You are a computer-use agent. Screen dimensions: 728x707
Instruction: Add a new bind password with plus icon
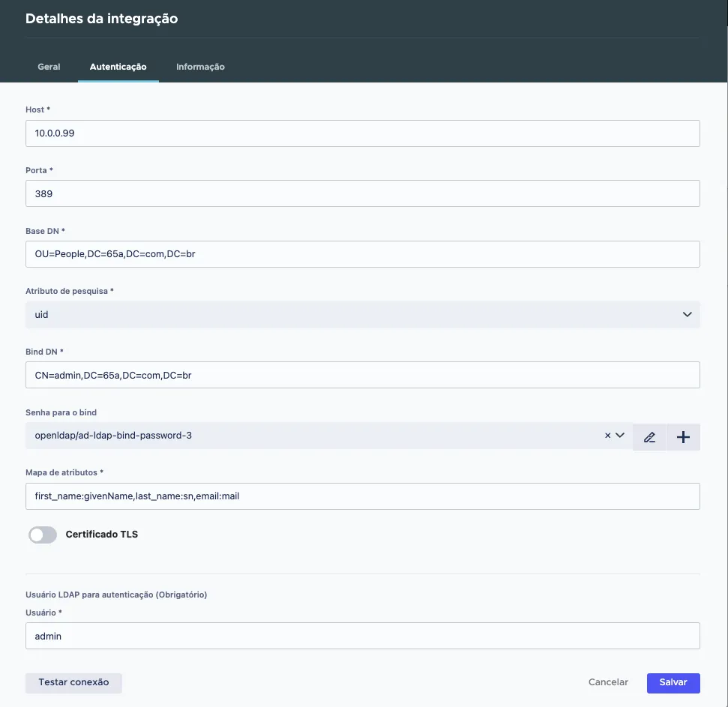coord(683,437)
